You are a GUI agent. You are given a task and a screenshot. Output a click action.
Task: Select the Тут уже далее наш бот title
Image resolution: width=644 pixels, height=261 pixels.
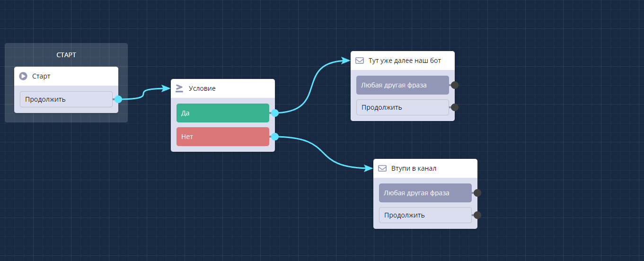click(x=405, y=61)
